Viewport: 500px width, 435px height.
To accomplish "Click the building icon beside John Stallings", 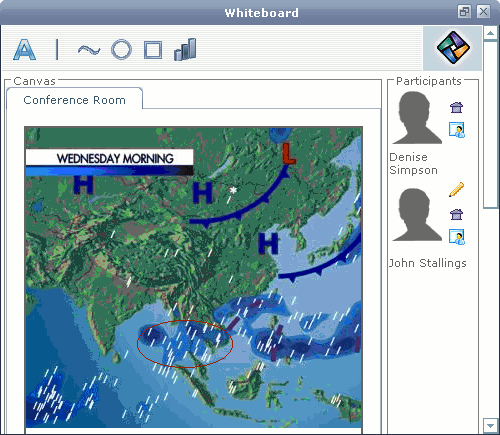I will click(456, 214).
